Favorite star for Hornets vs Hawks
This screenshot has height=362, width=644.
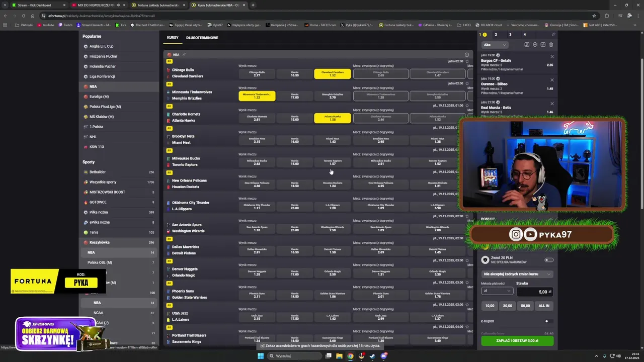pyautogui.click(x=467, y=106)
